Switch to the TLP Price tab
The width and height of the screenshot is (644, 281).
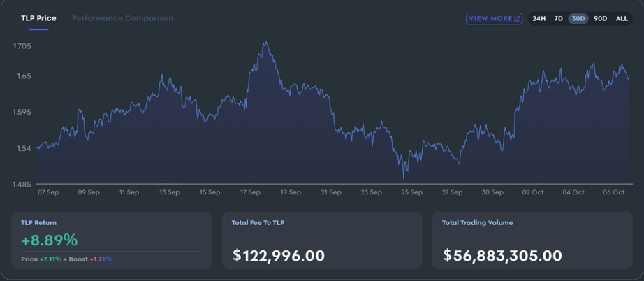pos(38,18)
